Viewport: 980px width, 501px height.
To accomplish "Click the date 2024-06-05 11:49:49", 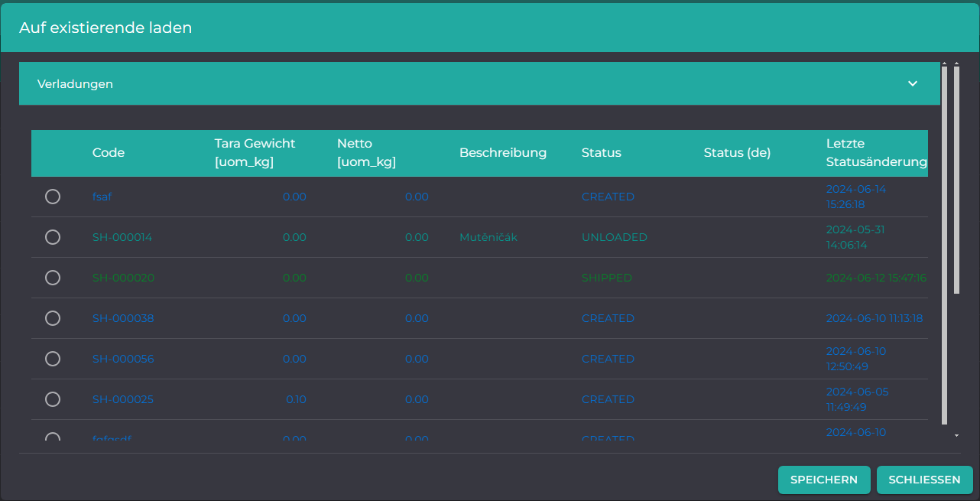I will pyautogui.click(x=856, y=399).
